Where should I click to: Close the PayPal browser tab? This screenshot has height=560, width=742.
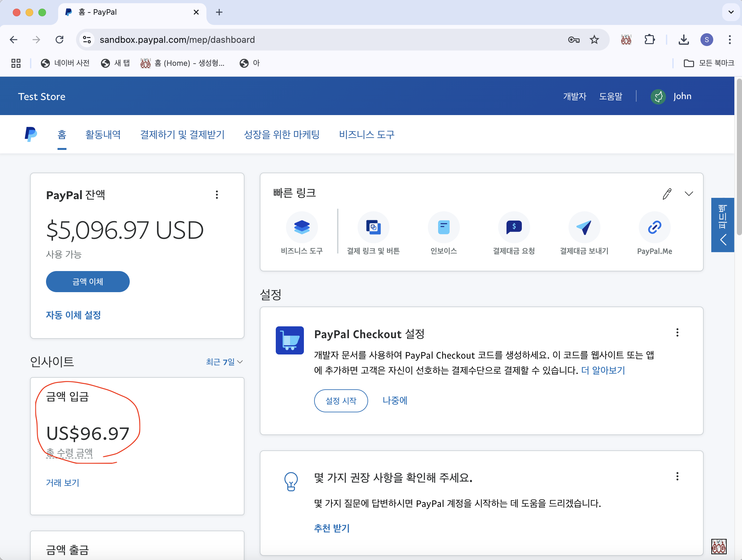click(x=196, y=12)
